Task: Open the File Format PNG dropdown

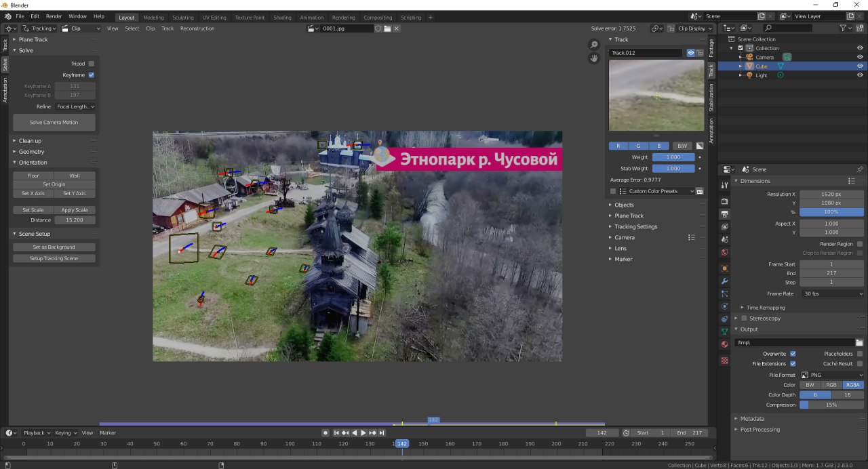Action: (x=832, y=375)
